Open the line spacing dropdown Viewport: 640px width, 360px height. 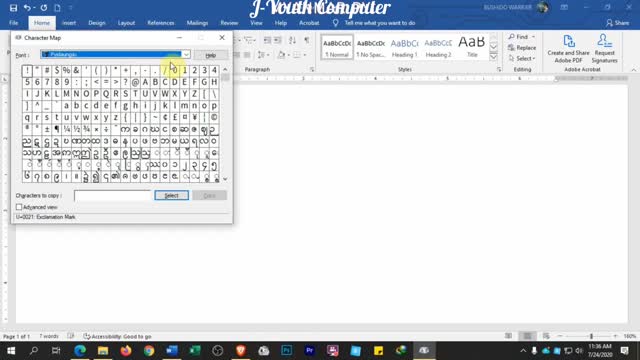(x=263, y=55)
